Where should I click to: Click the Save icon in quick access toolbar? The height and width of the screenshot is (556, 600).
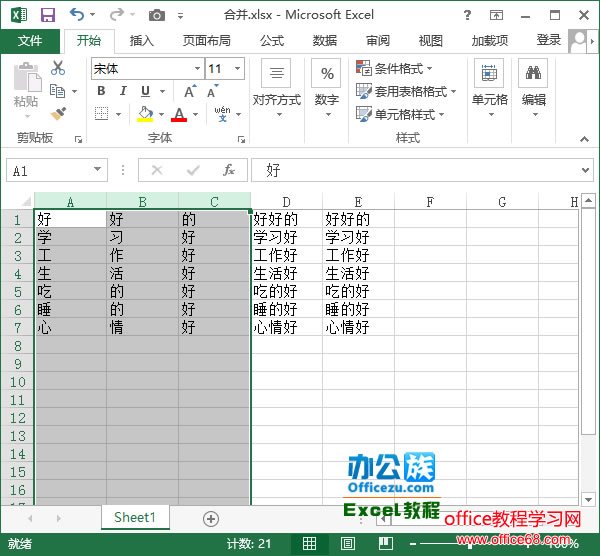[x=47, y=15]
